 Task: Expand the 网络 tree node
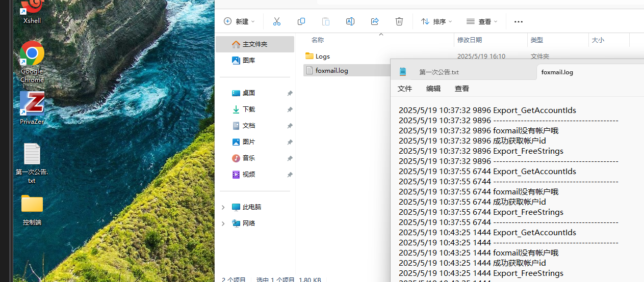(x=223, y=223)
